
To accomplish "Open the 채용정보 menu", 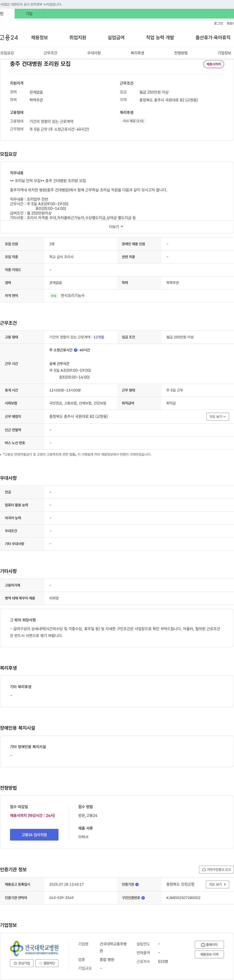I will 39,38.
